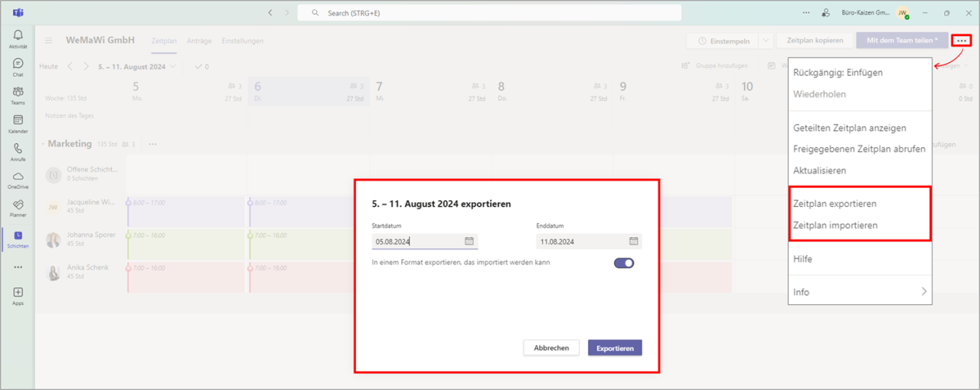Open dropdown arrow next to Einstempeln
980x390 pixels.
(765, 41)
